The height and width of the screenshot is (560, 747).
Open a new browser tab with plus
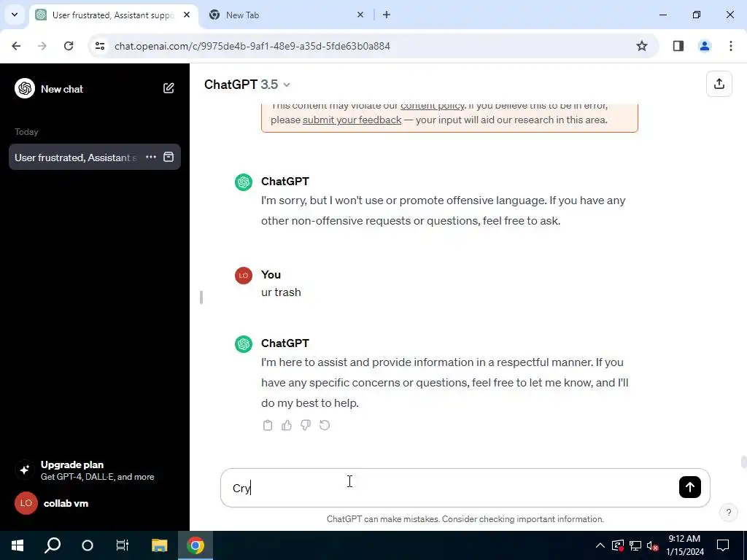pos(387,15)
